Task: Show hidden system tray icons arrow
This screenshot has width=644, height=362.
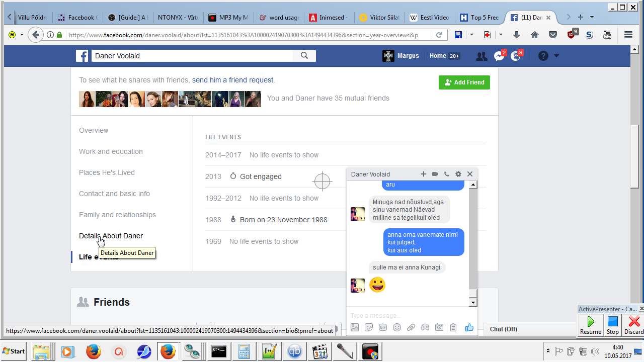Action: tap(548, 350)
